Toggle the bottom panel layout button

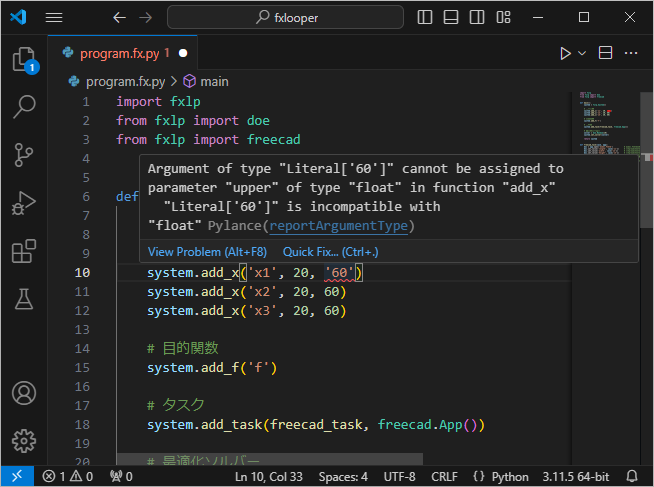451,17
